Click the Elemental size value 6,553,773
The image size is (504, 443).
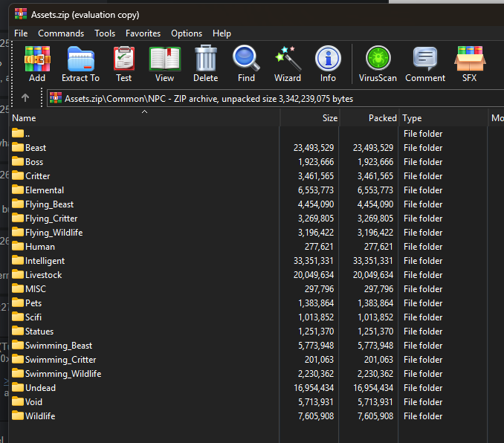click(316, 190)
